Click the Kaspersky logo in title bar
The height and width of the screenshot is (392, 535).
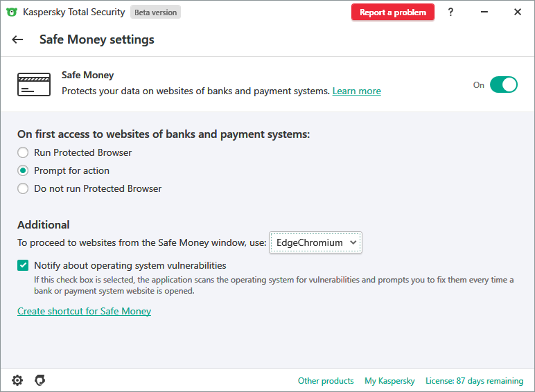point(12,12)
